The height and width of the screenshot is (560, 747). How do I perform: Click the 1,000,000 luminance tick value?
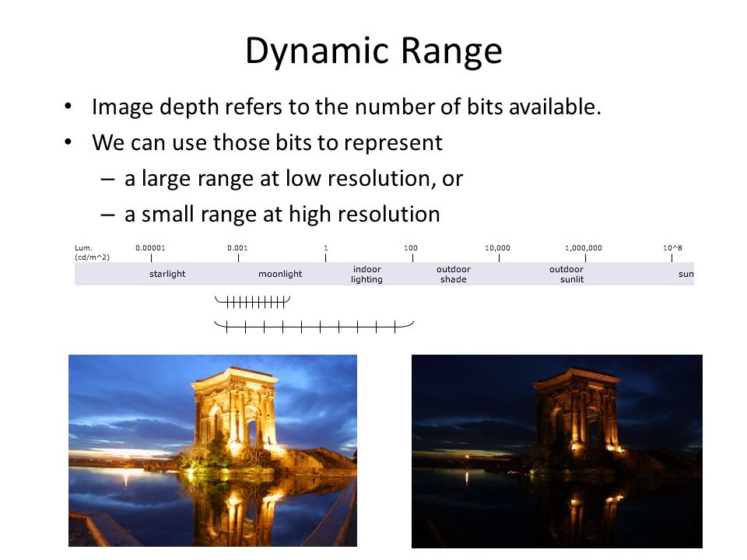(584, 247)
